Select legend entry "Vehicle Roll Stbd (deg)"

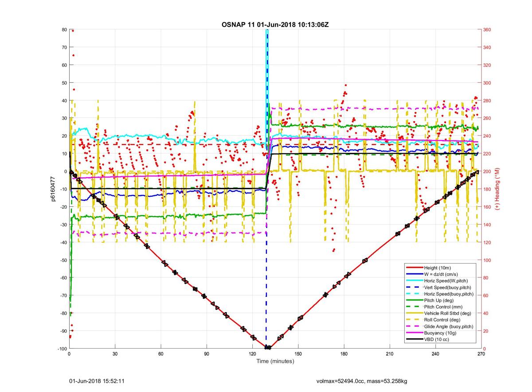[448, 313]
